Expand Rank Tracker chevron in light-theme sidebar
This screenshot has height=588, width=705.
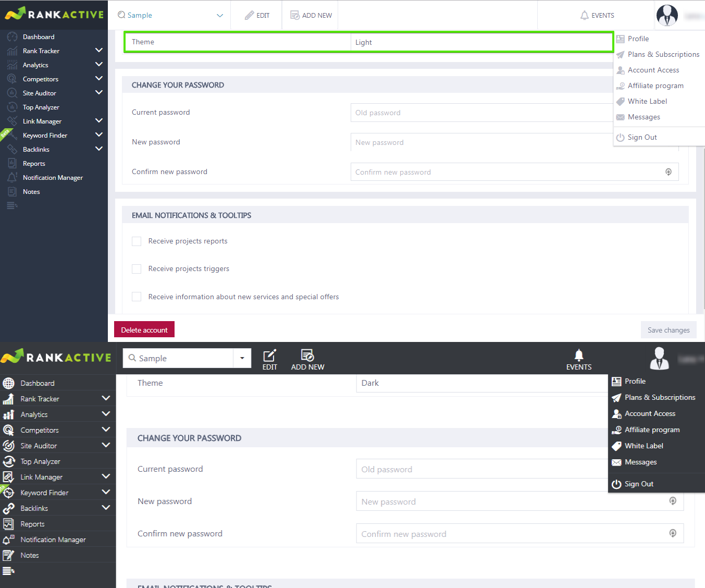(x=99, y=51)
